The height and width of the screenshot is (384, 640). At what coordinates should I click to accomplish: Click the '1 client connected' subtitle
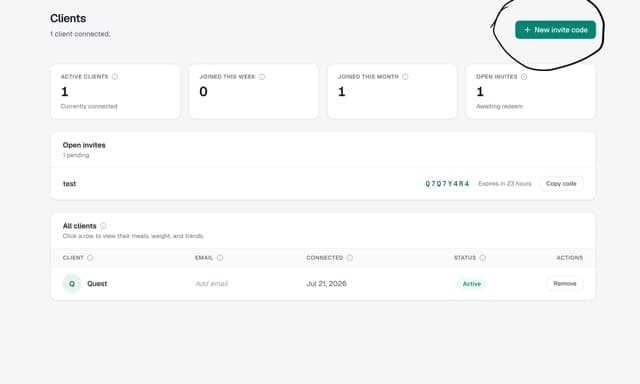[x=80, y=34]
